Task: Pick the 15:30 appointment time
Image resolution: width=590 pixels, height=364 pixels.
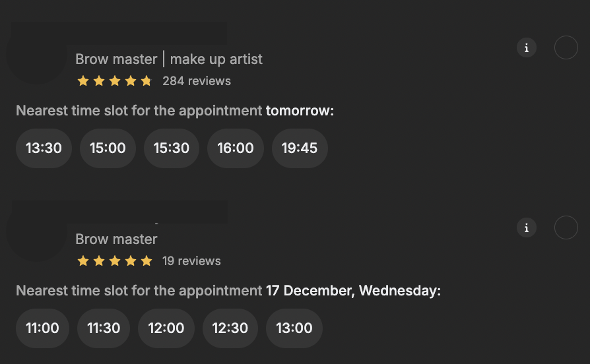Action: [x=172, y=148]
